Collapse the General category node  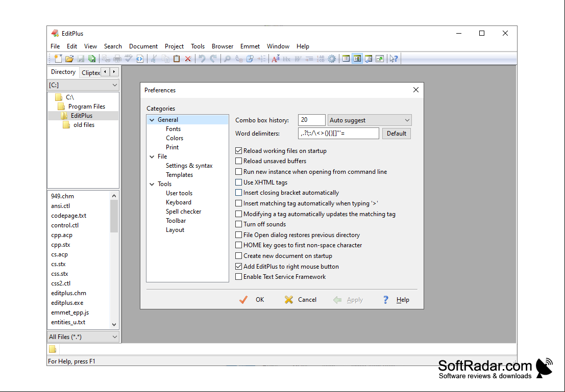click(152, 120)
